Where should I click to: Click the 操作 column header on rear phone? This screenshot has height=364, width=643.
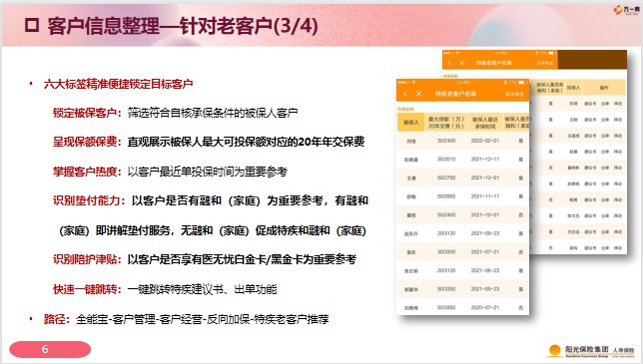pyautogui.click(x=604, y=88)
